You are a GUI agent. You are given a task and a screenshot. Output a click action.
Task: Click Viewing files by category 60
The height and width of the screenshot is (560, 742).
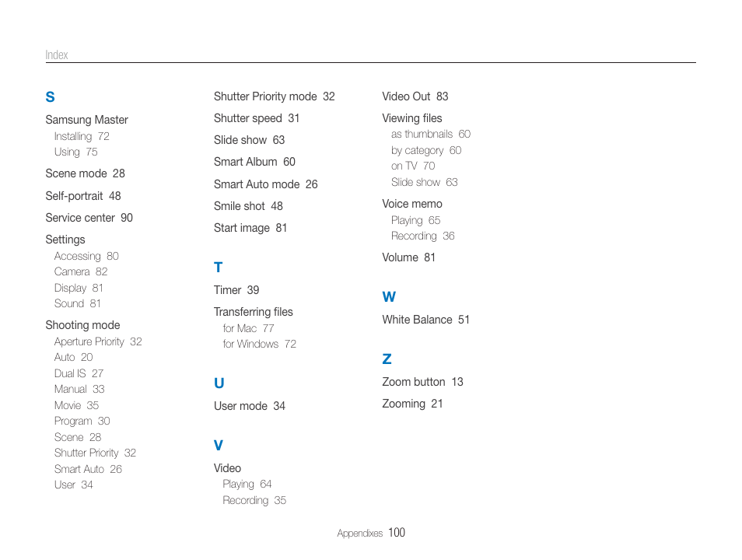tap(426, 151)
